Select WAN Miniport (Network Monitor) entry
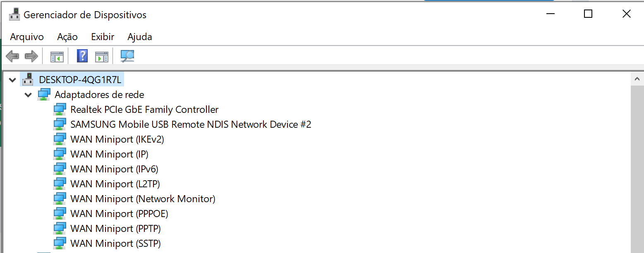 tap(143, 198)
